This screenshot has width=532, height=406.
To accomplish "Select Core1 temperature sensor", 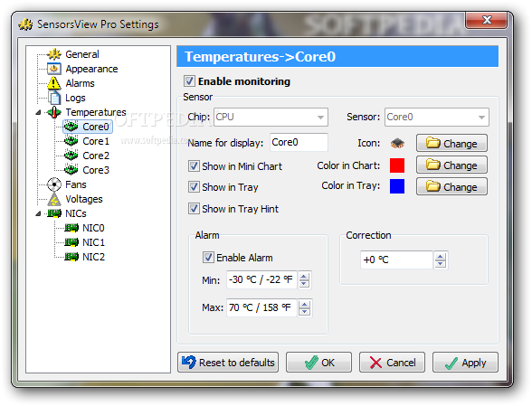I will tap(96, 141).
